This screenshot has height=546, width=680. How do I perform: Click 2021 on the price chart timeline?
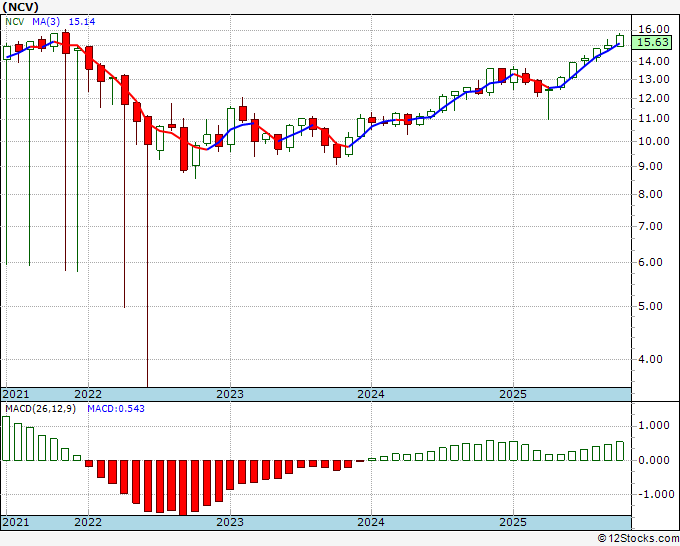click(x=16, y=394)
